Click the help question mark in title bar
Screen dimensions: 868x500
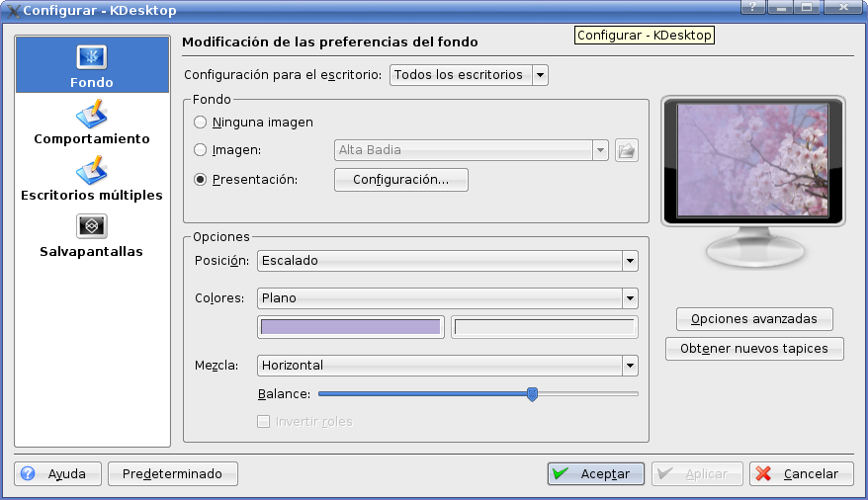tap(753, 8)
